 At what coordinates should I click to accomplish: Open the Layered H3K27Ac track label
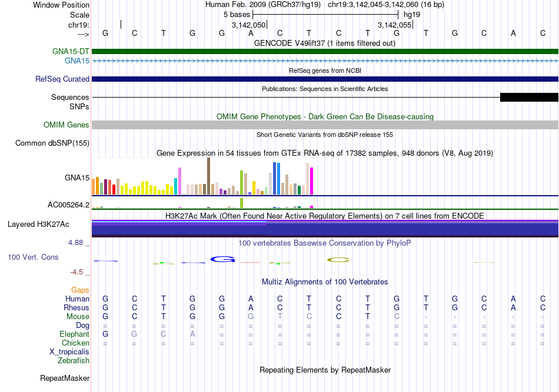pos(38,225)
